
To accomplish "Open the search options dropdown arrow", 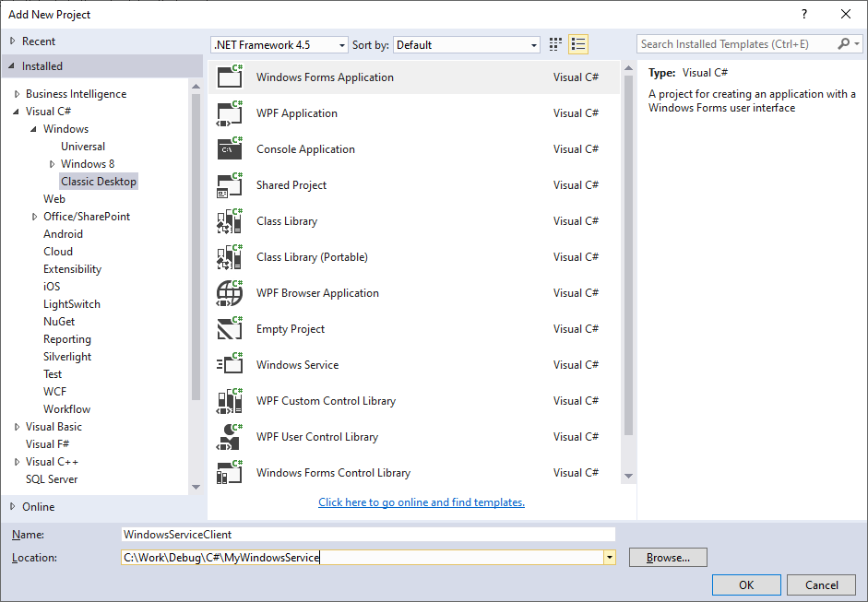I will pos(857,43).
